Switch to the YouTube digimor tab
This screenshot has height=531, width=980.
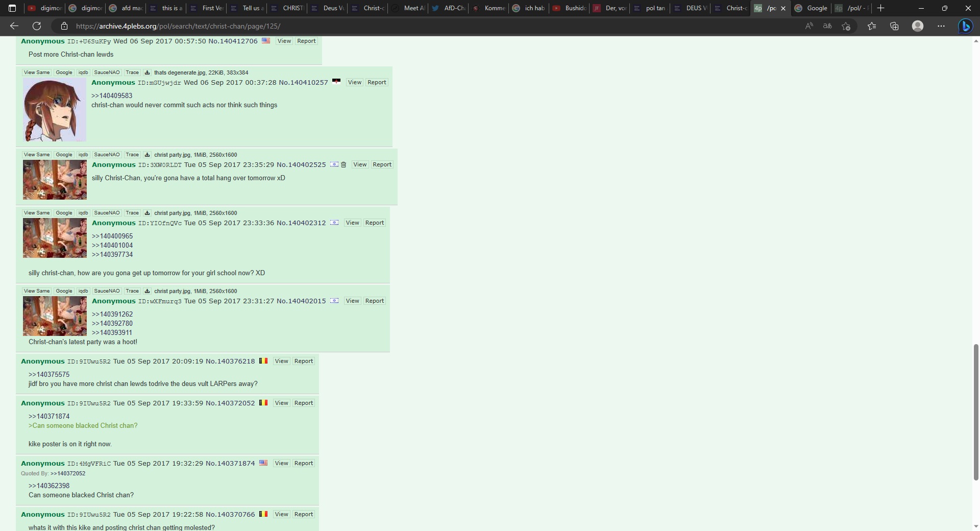pos(44,8)
